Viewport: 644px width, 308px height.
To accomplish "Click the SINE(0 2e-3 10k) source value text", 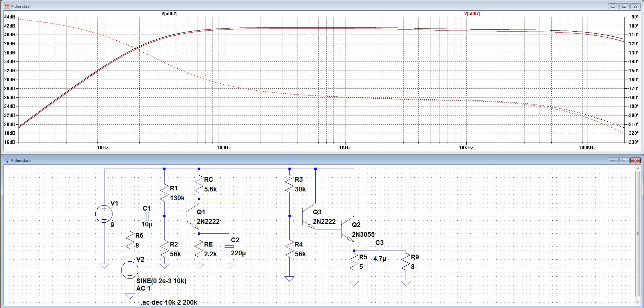I will coord(161,281).
